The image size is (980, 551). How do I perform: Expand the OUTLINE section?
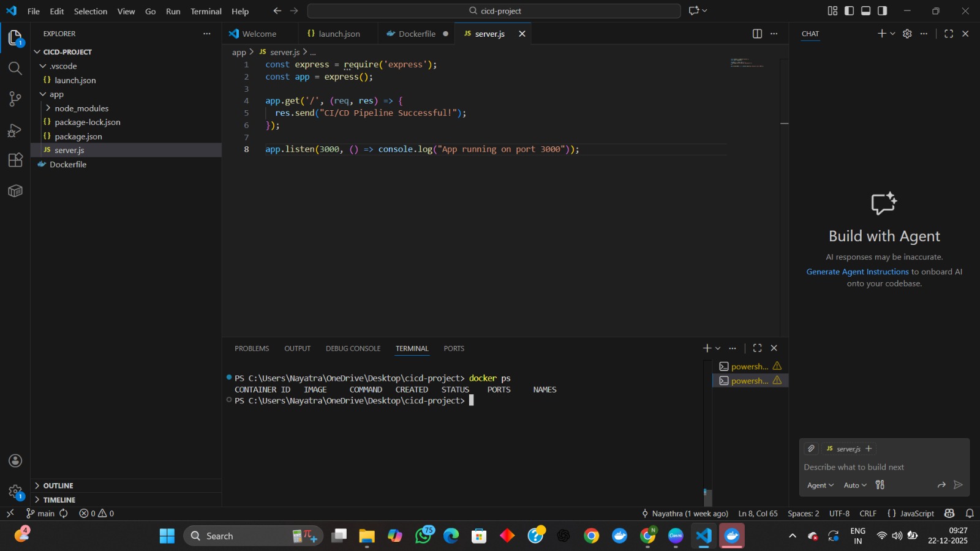(x=58, y=485)
